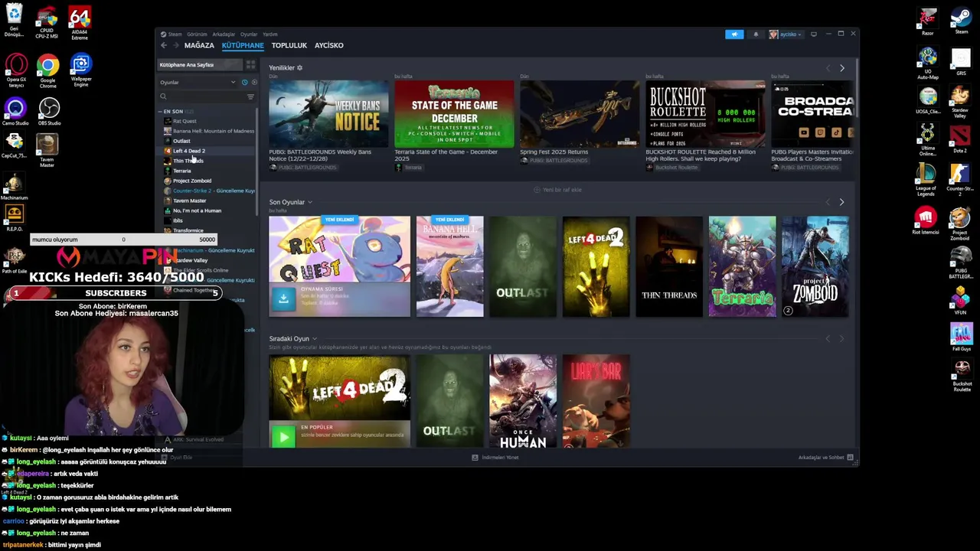Open the Oyunlar menu in menu bar

point(249,34)
